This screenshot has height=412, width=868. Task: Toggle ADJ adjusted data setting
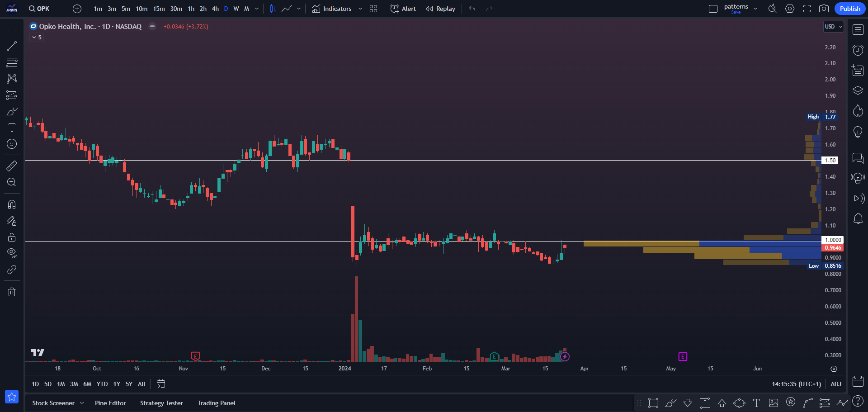tap(836, 384)
